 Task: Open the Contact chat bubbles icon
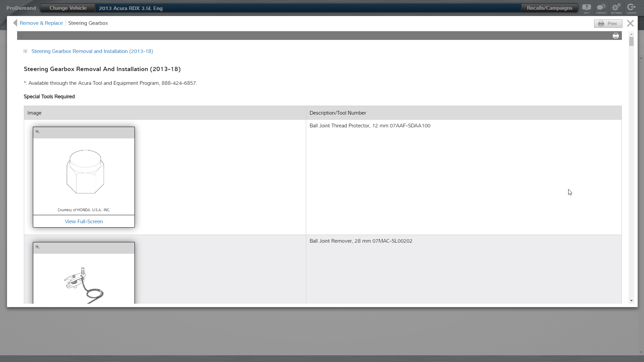coord(601,8)
